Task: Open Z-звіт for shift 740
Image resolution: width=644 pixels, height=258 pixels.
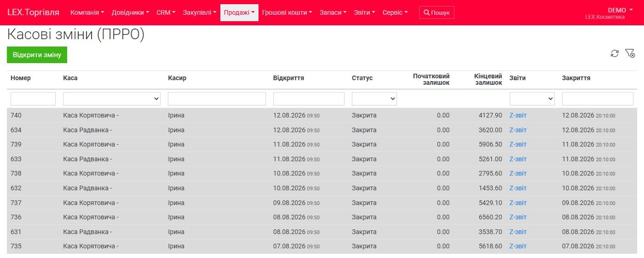Action: [x=518, y=115]
